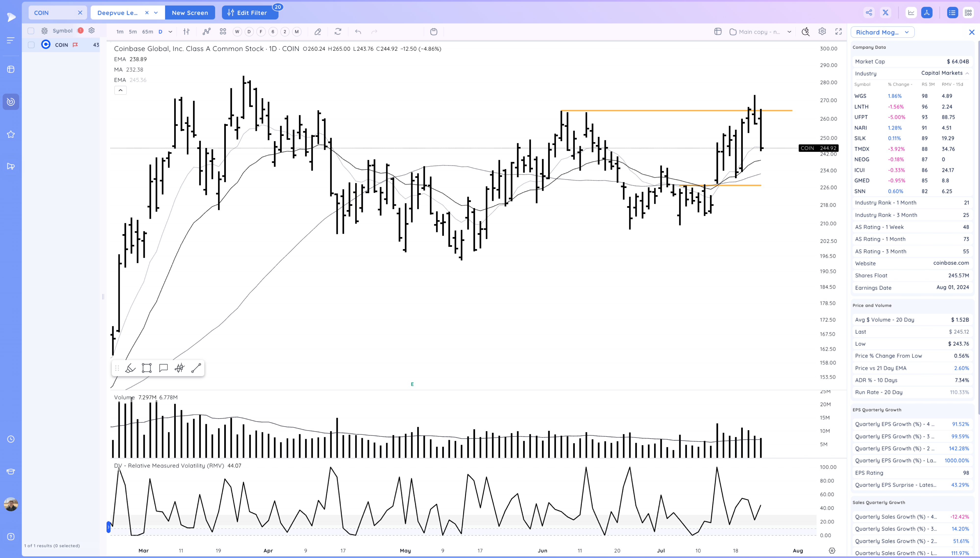This screenshot has height=558, width=980.
Task: Click the indicators icon in chart toolbar
Action: (207, 32)
